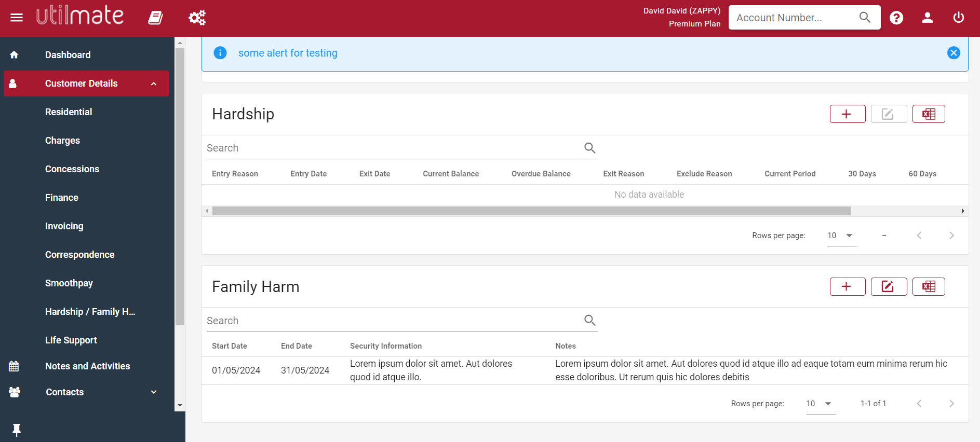The height and width of the screenshot is (442, 980).
Task: Edit the selected Family Harm entry
Action: pos(888,287)
